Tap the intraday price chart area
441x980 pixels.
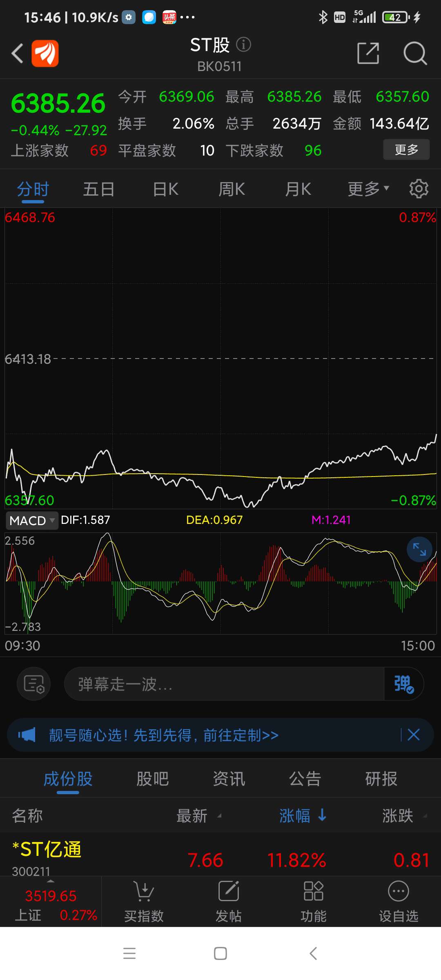click(x=220, y=359)
